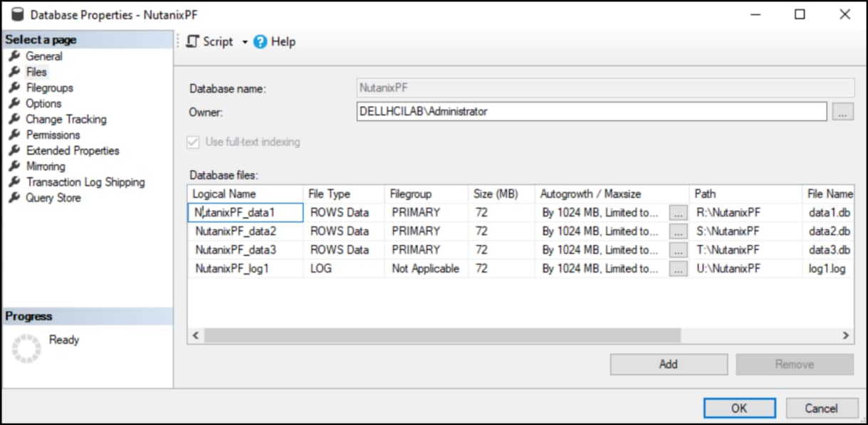Show the Change Tracking page
The width and height of the screenshot is (868, 425).
[66, 119]
